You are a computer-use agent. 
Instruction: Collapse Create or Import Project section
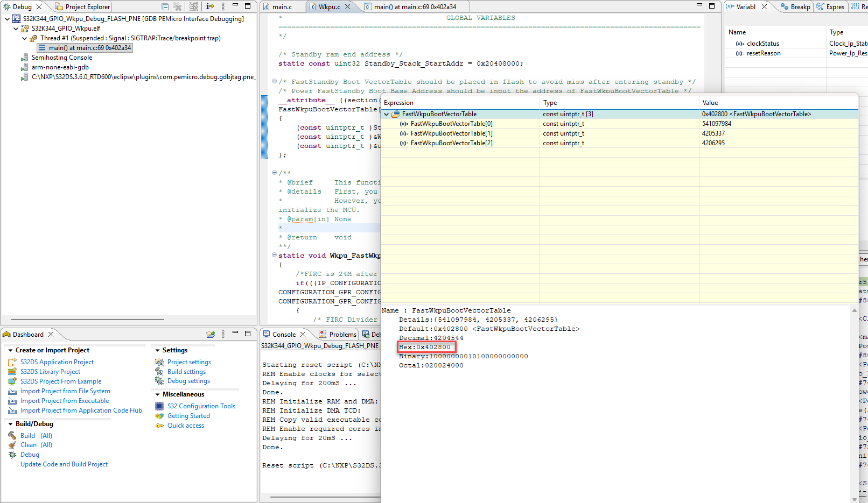click(10, 350)
